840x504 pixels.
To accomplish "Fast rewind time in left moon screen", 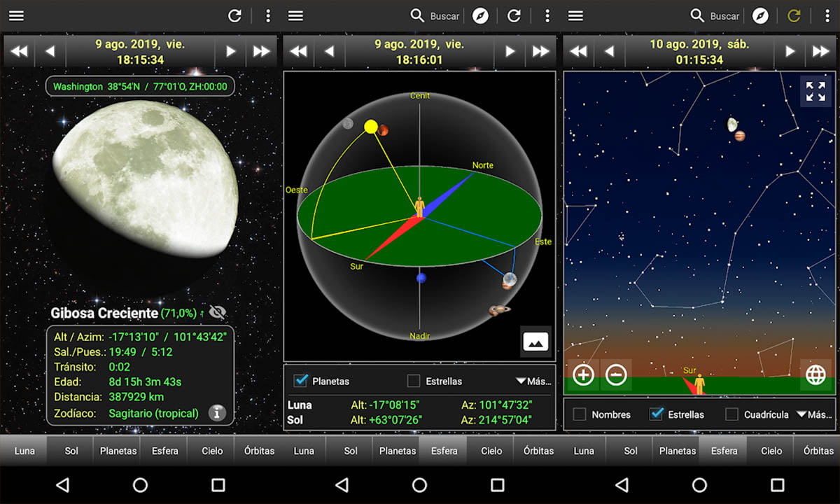I will 19,51.
